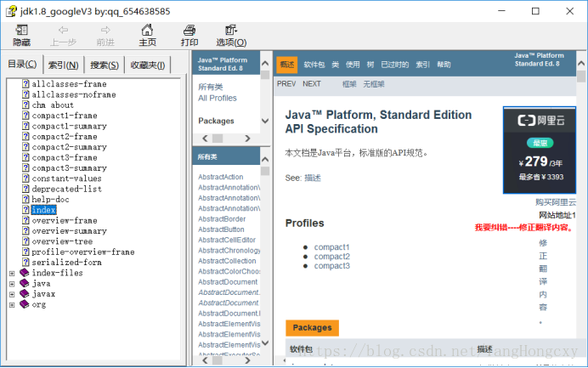This screenshot has width=588, height=368.
Task: Click the Print (打印) toolbar icon
Action: [189, 30]
